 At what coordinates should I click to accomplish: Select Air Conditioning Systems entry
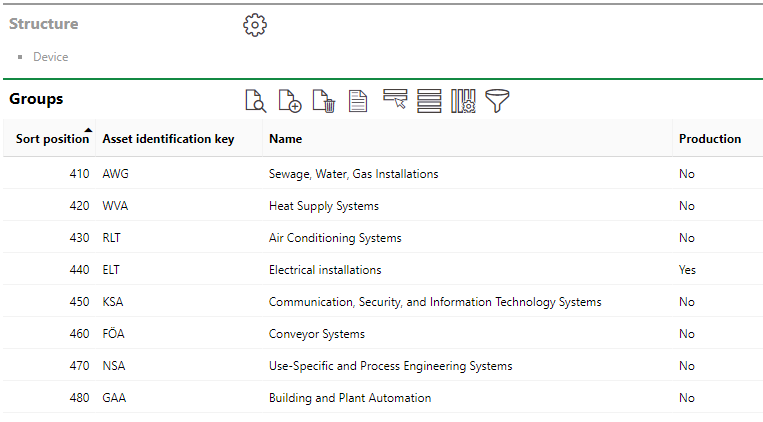[x=335, y=238]
